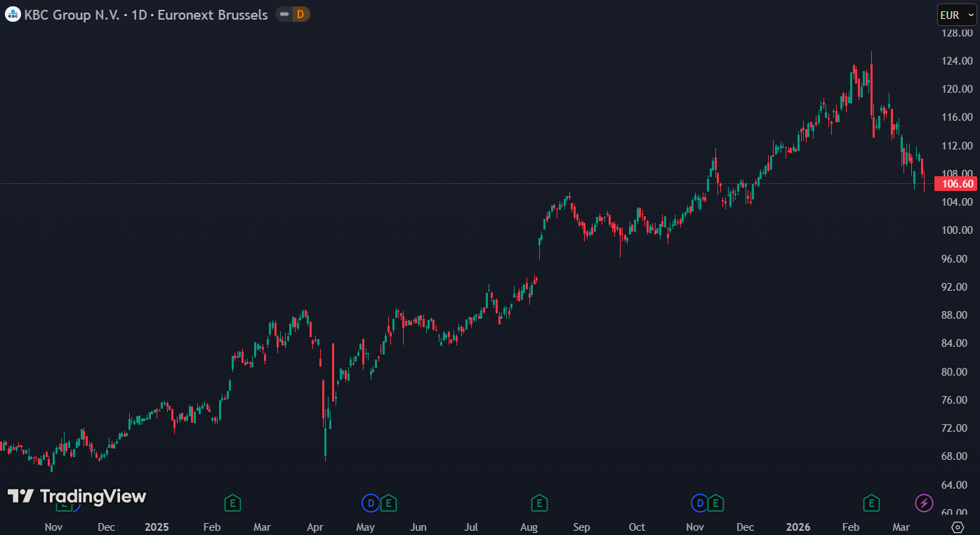The width and height of the screenshot is (980, 535).
Task: Open the November 2025 earnings marker
Action: (715, 503)
